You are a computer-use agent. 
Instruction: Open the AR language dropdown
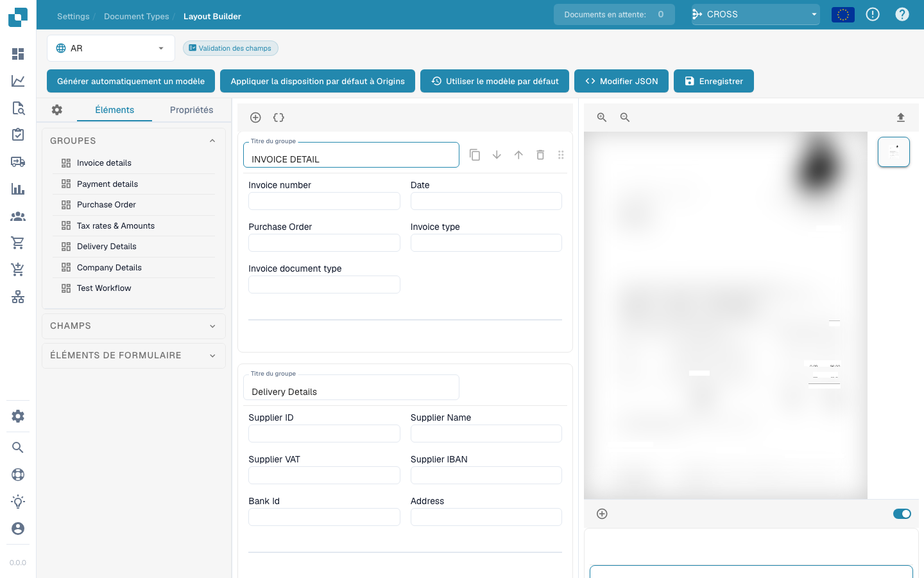[x=111, y=48]
